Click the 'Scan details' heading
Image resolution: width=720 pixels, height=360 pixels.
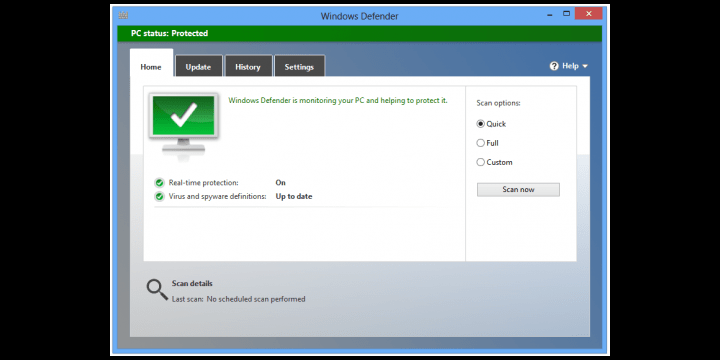[192, 284]
